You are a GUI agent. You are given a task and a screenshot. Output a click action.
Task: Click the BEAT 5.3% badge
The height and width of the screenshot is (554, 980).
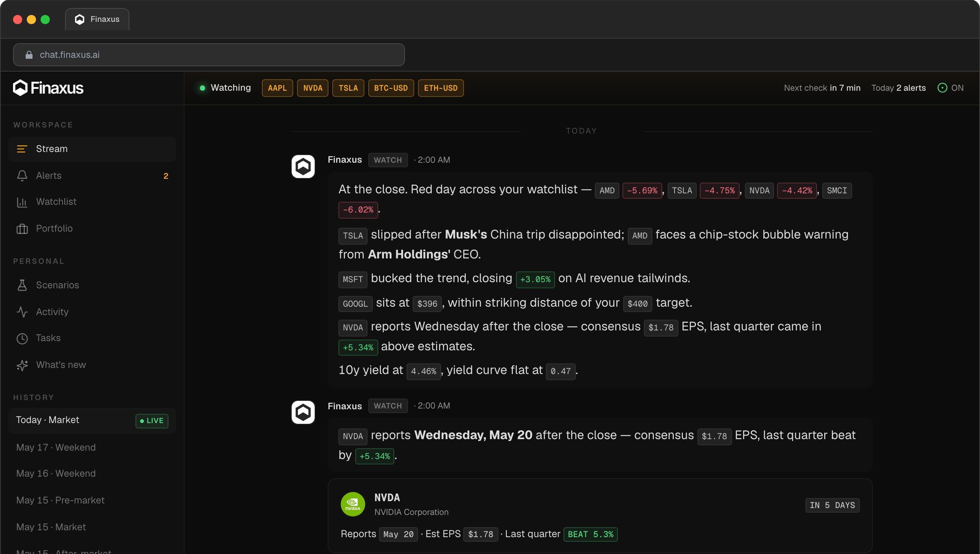(590, 534)
